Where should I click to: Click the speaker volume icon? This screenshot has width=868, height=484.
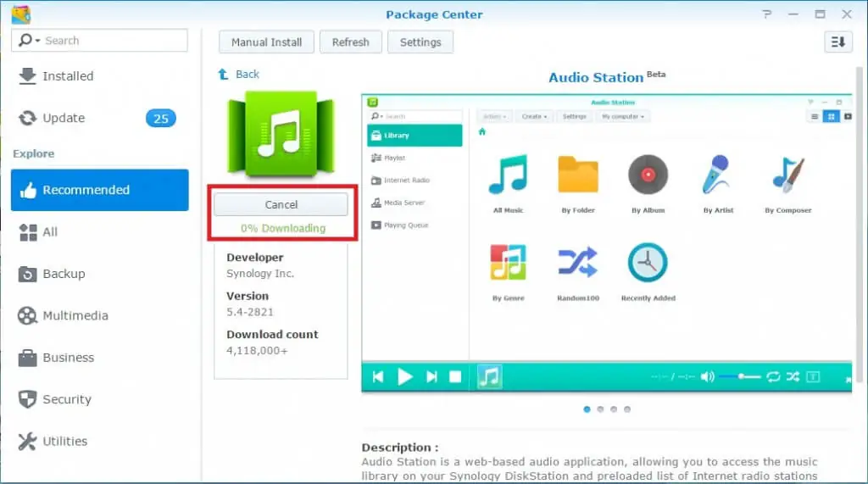(x=708, y=377)
